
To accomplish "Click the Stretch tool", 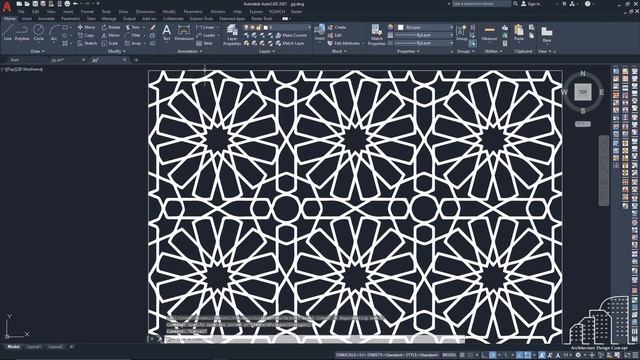I will pos(87,43).
